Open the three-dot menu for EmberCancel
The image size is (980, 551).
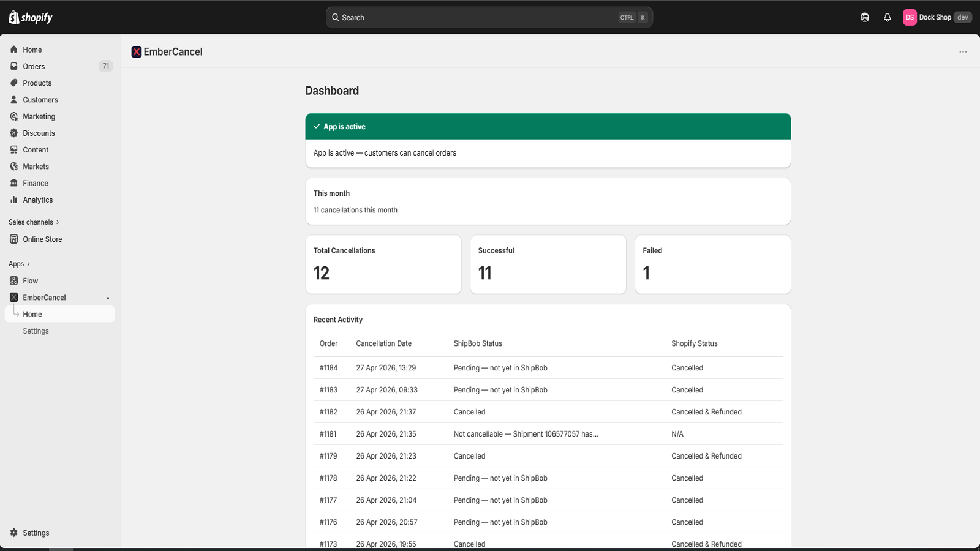963,52
